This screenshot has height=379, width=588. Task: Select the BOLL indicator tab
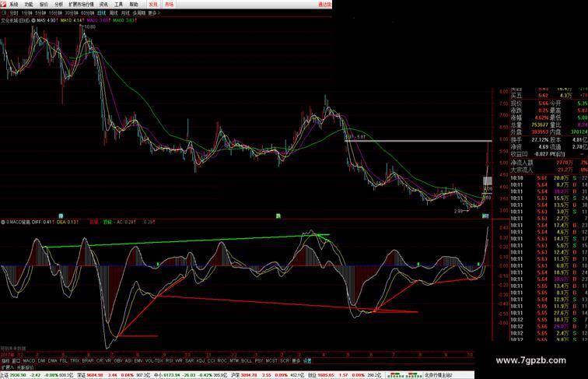pyautogui.click(x=247, y=360)
